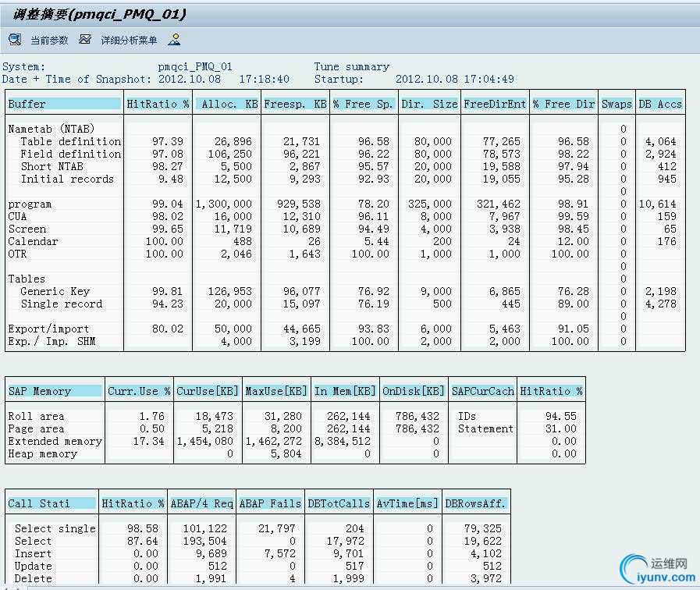Select the Initial records row

click(345, 179)
